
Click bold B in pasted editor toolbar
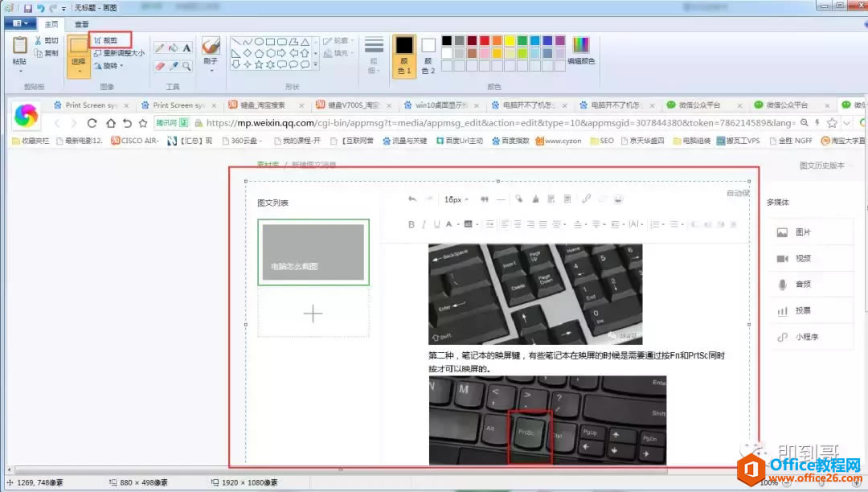(411, 224)
